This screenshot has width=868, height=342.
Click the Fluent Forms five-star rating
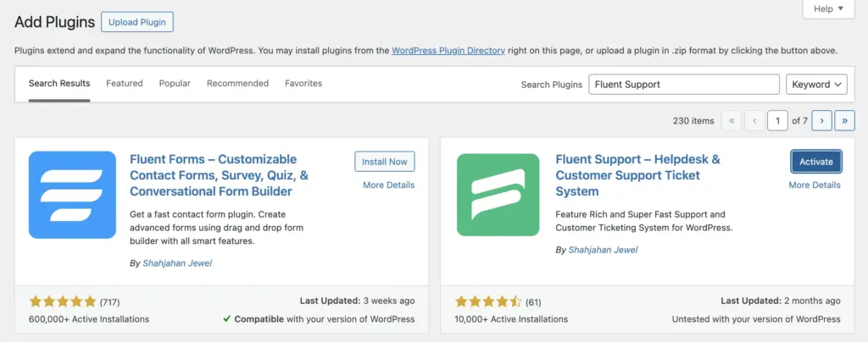(x=63, y=301)
